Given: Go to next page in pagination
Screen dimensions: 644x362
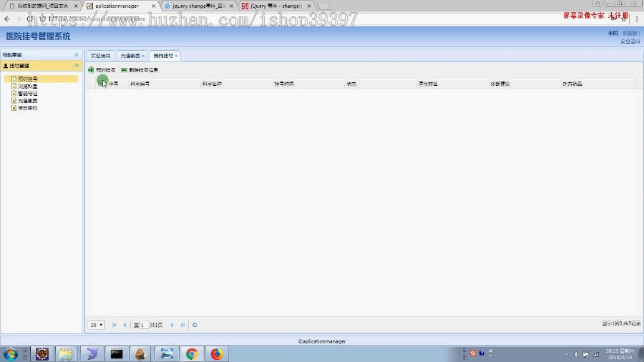Looking at the screenshot, I should (172, 325).
